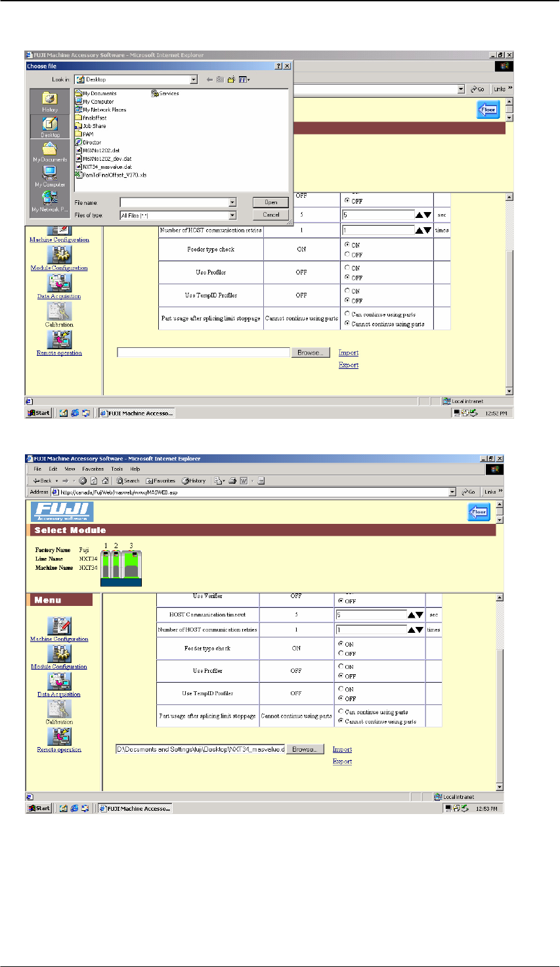Select M6XNo1202.dat in the file list
Screen dimensions: 560x967
coord(97,150)
